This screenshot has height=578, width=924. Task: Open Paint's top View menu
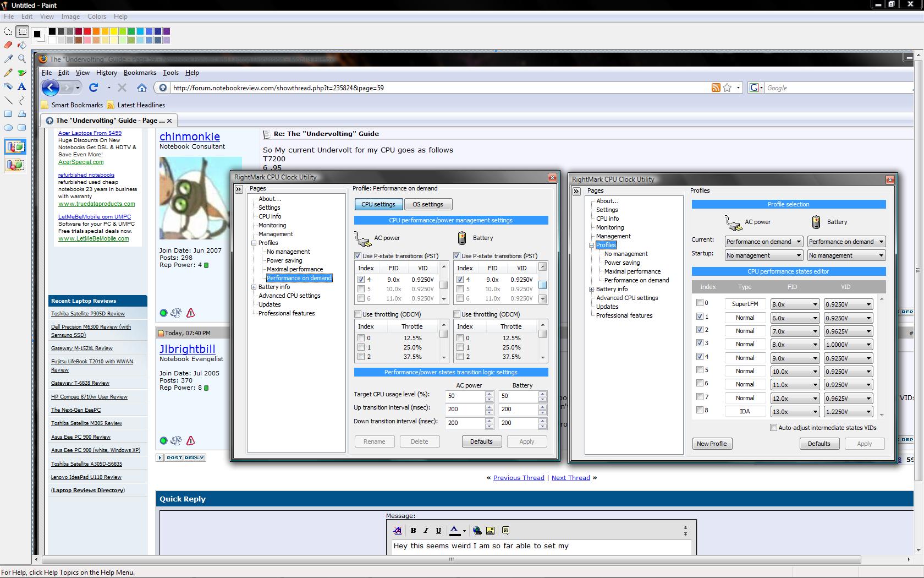(x=47, y=17)
